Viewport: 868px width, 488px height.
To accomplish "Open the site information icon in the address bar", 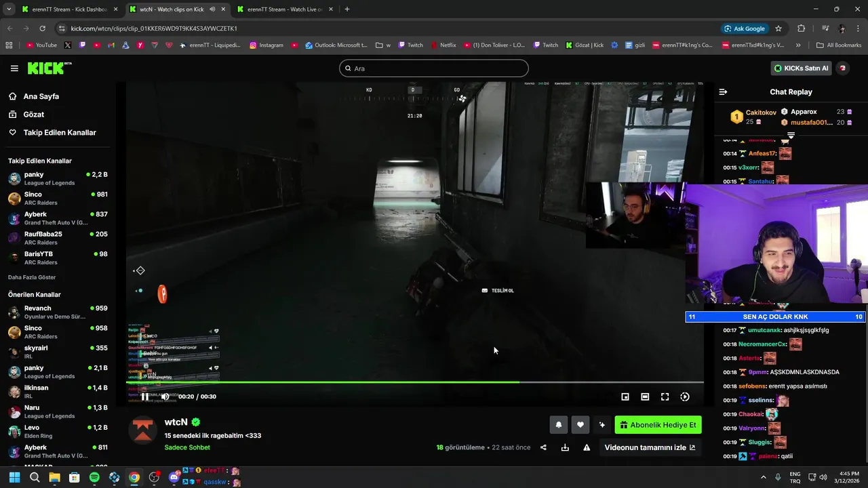I will [62, 28].
